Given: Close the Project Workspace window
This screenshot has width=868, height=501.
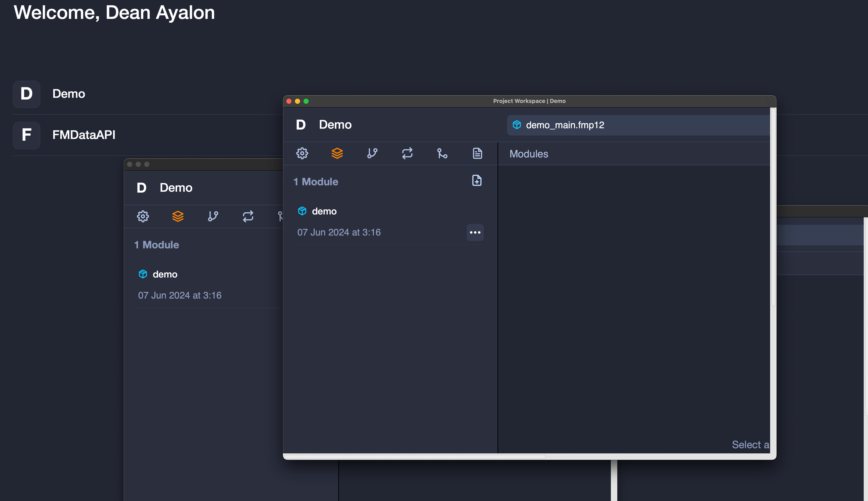Looking at the screenshot, I should pos(289,101).
